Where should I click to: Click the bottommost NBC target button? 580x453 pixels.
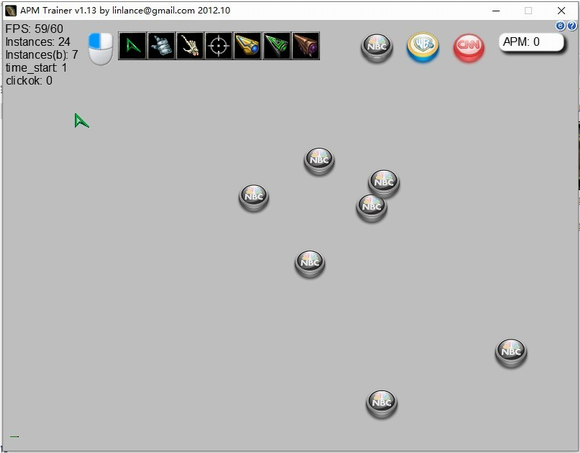pos(382,403)
